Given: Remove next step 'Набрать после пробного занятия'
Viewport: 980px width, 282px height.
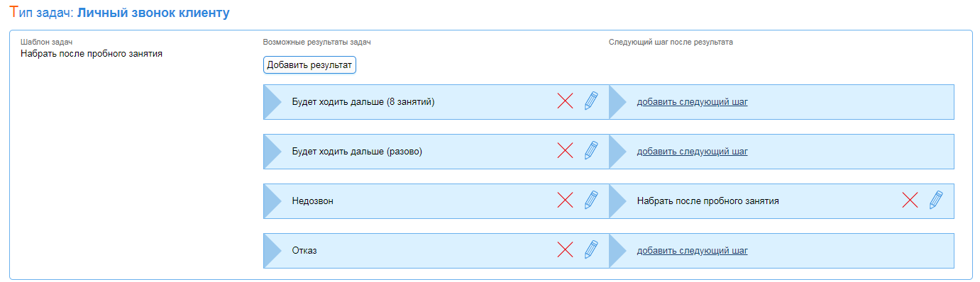Looking at the screenshot, I should tap(910, 201).
